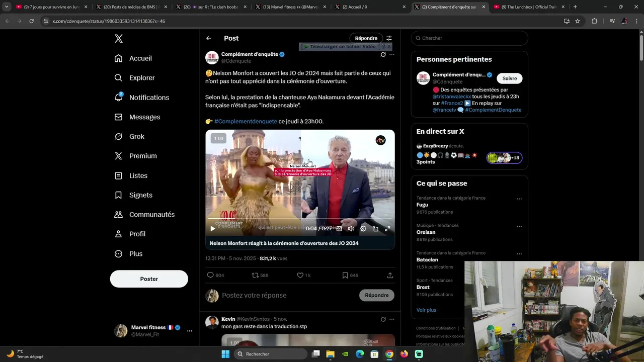The image size is (644, 362).
Task: Click video progress bar
Action: pos(300,219)
